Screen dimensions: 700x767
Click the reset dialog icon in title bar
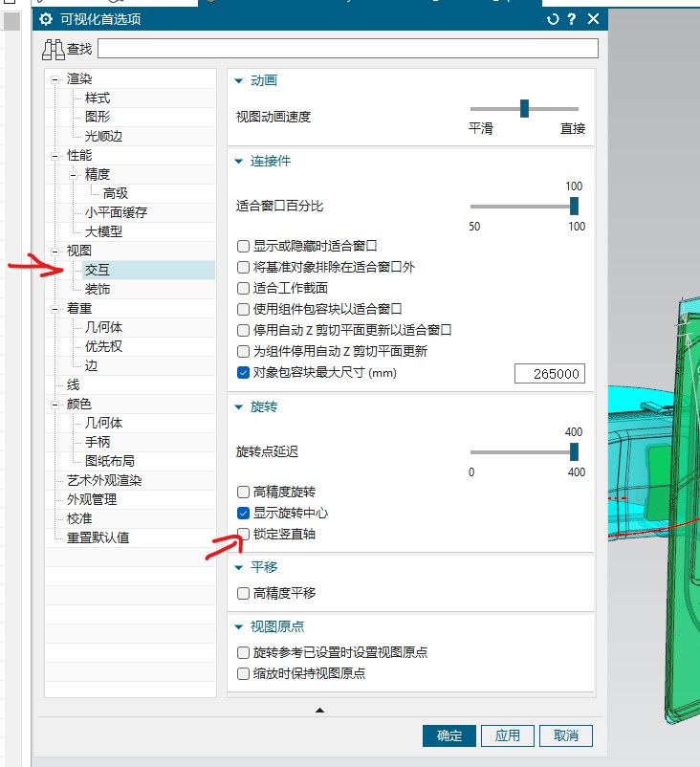(x=553, y=19)
